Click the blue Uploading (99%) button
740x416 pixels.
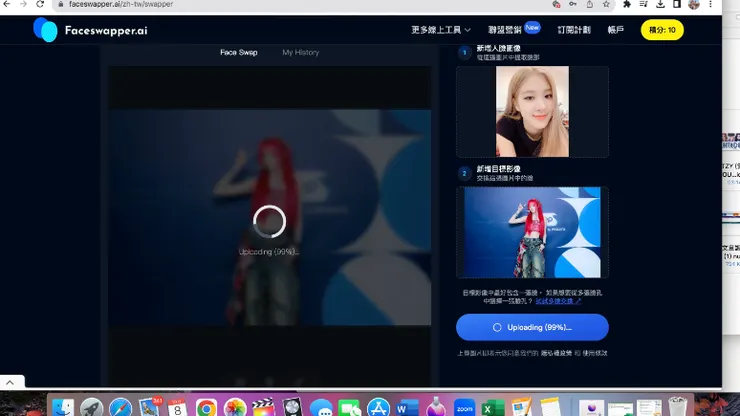tap(532, 327)
